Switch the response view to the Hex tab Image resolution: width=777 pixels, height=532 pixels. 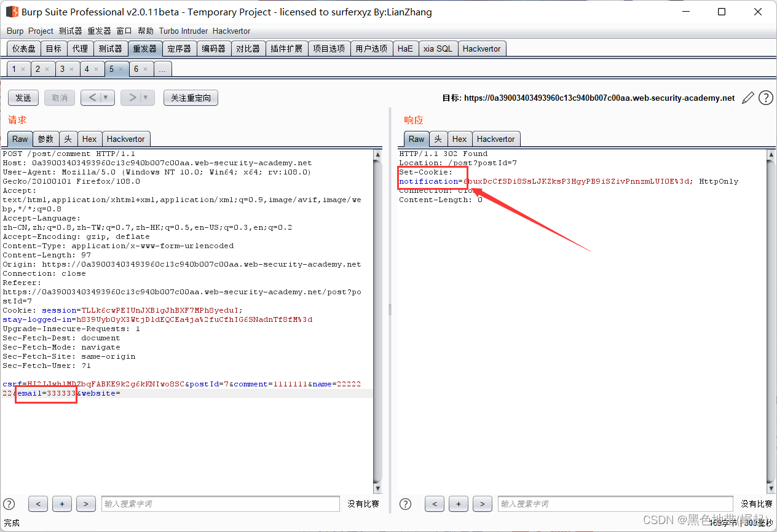click(460, 139)
